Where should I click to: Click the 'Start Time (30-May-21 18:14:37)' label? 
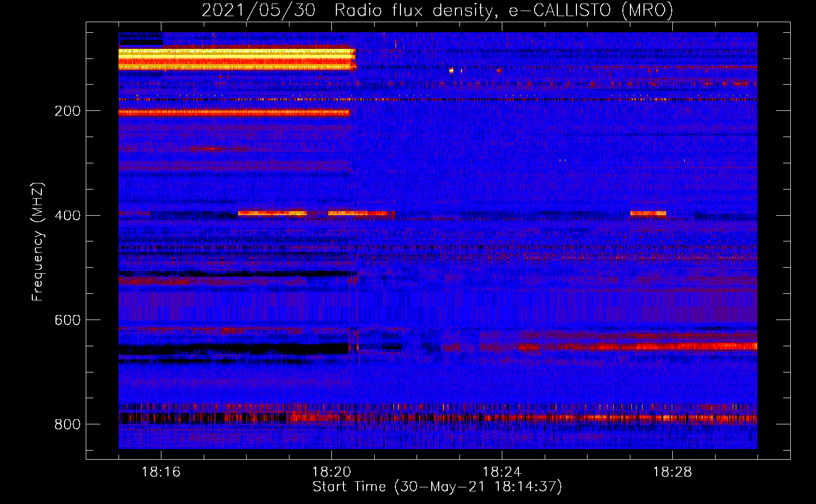(437, 487)
